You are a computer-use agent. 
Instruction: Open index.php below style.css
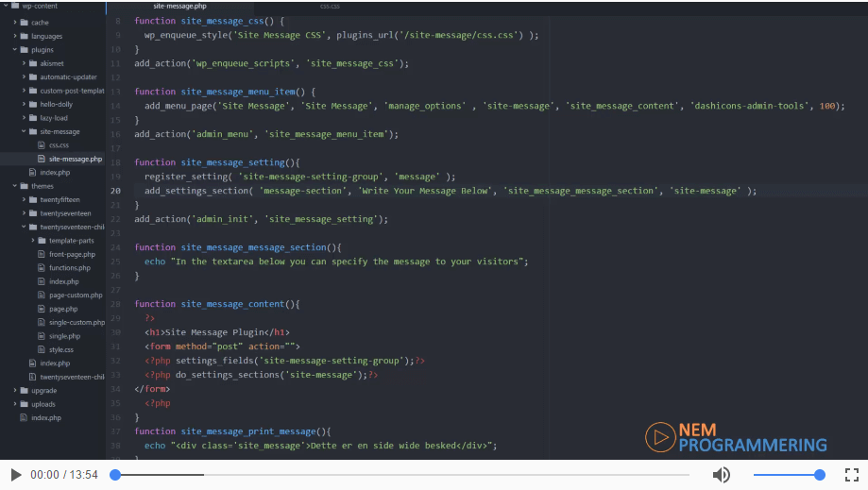pyautogui.click(x=55, y=363)
